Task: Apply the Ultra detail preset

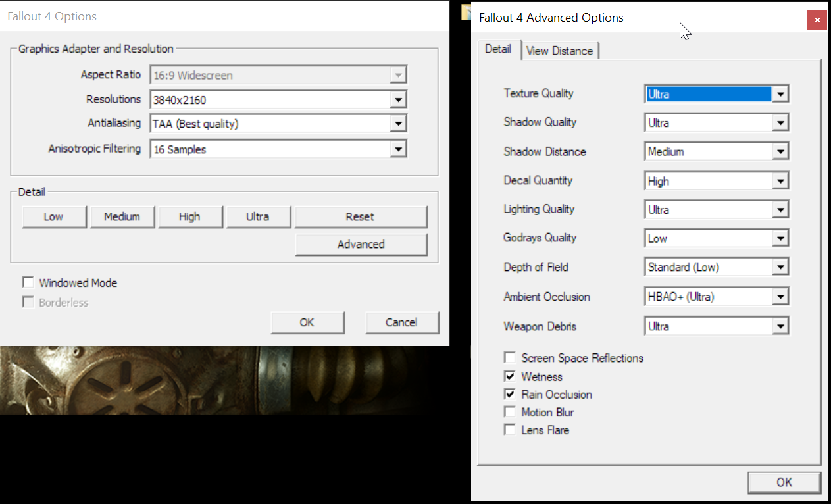Action: pyautogui.click(x=258, y=216)
